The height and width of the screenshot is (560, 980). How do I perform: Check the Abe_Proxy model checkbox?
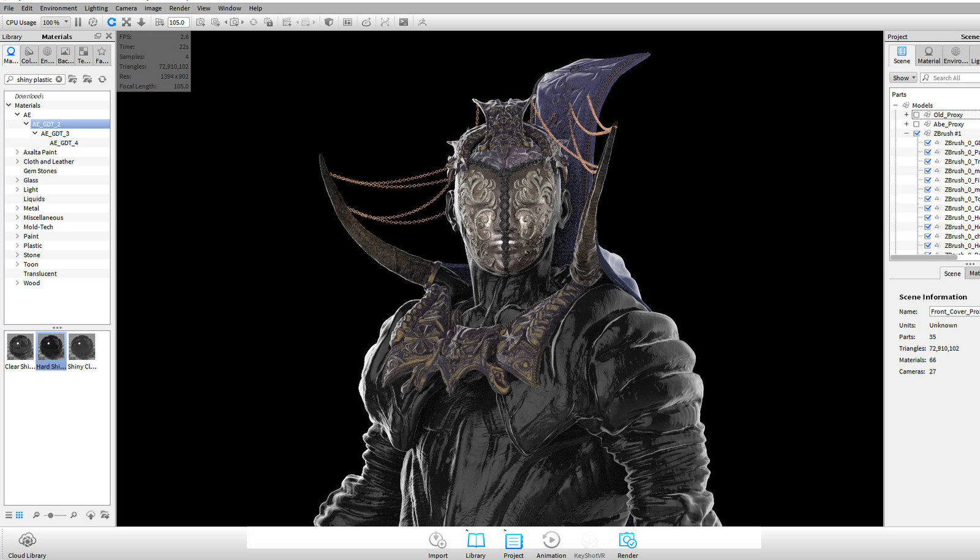click(x=916, y=124)
